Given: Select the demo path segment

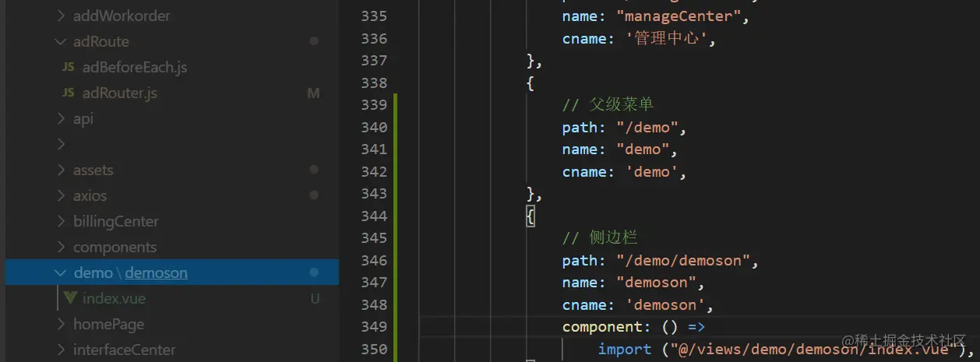Looking at the screenshot, I should pyautogui.click(x=93, y=272).
